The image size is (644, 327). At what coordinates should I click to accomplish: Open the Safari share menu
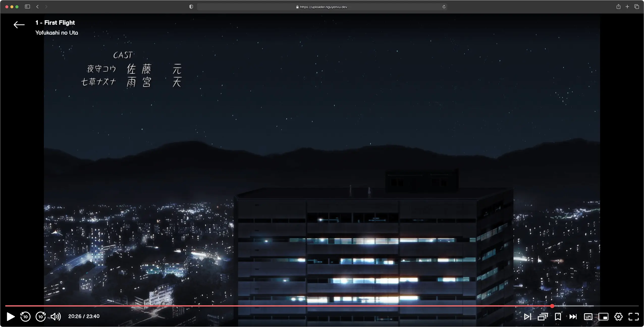(x=618, y=7)
